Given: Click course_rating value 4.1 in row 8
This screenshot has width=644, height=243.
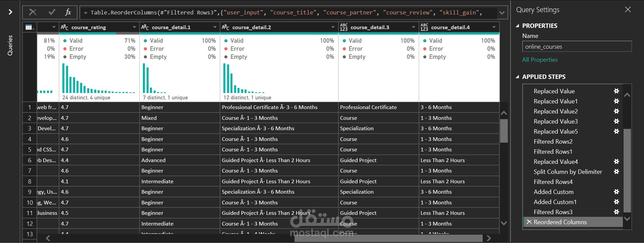Looking at the screenshot, I should coord(99,181).
